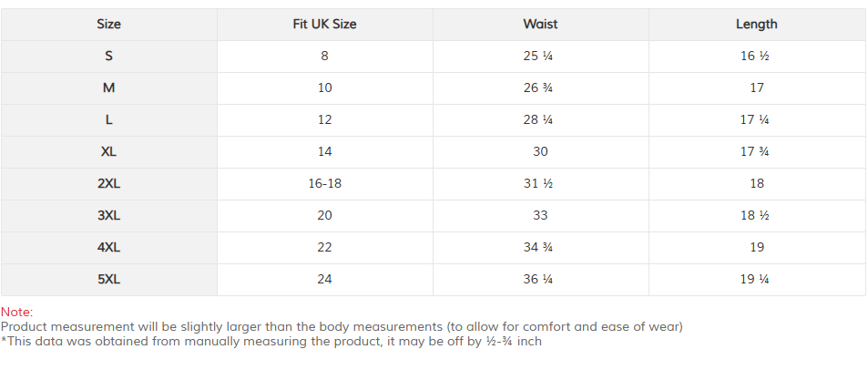The width and height of the screenshot is (868, 370).
Task: Click the Fit UK Size column header
Action: (x=325, y=25)
